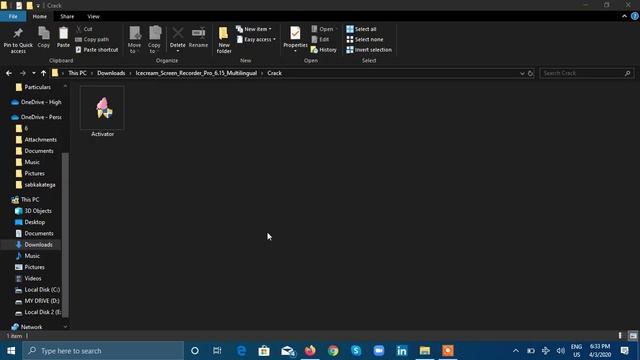The image size is (640, 360).
Task: Switch to the Share ribbon tab
Action: click(67, 16)
